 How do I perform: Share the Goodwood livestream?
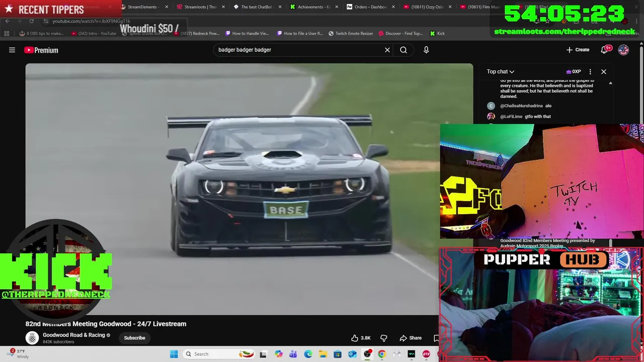(411, 338)
